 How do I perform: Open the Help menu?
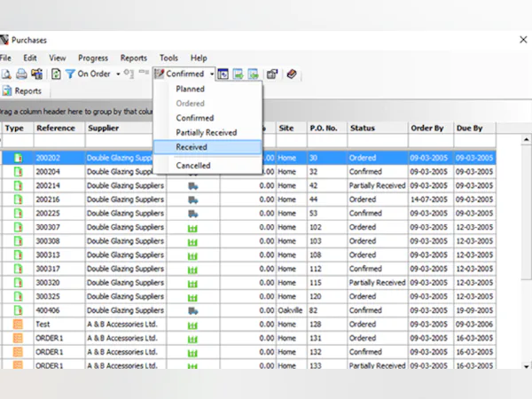[x=199, y=58]
